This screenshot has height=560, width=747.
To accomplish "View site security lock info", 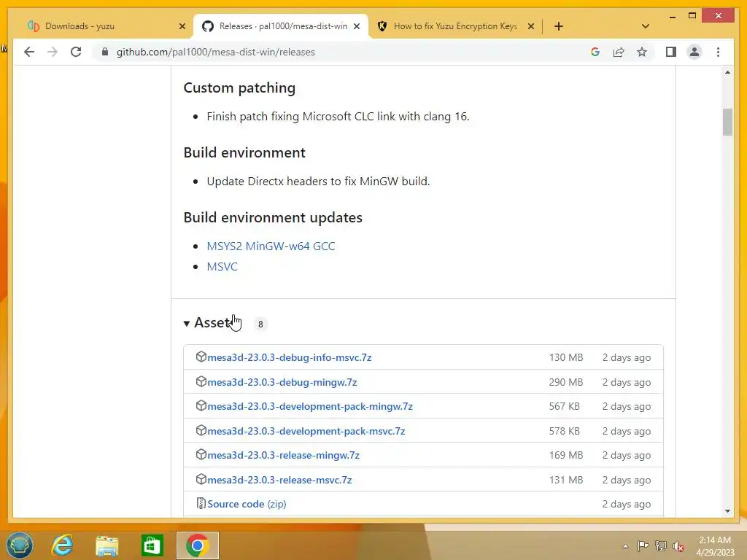I will (105, 52).
